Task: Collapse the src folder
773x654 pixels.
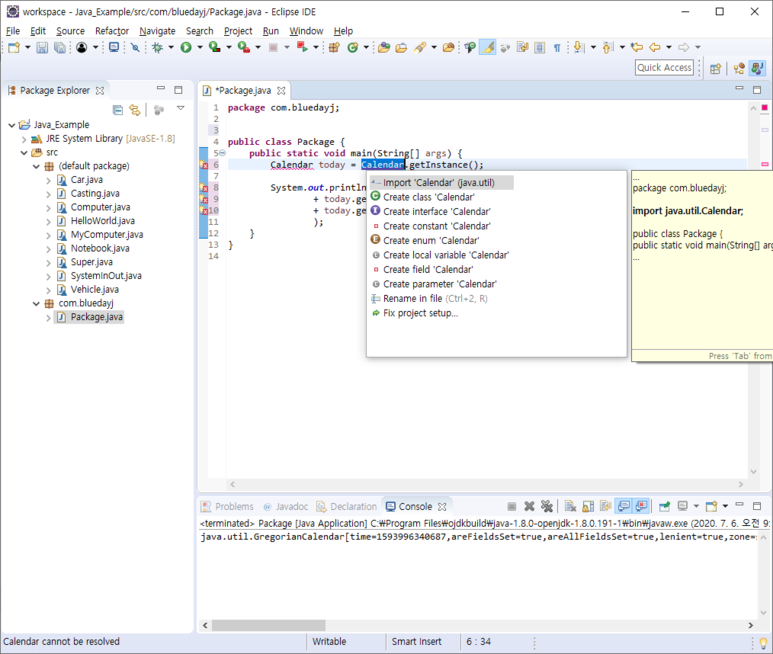Action: coord(24,153)
